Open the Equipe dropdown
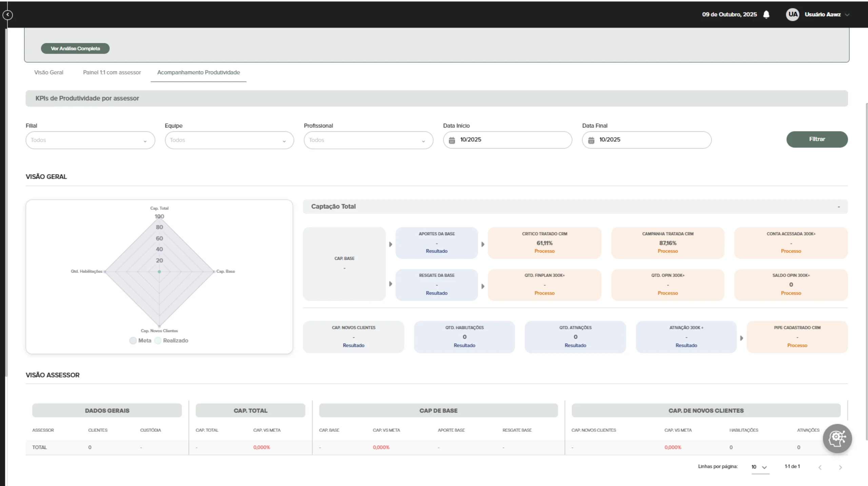Screen dimensions: 868x486 229,140
